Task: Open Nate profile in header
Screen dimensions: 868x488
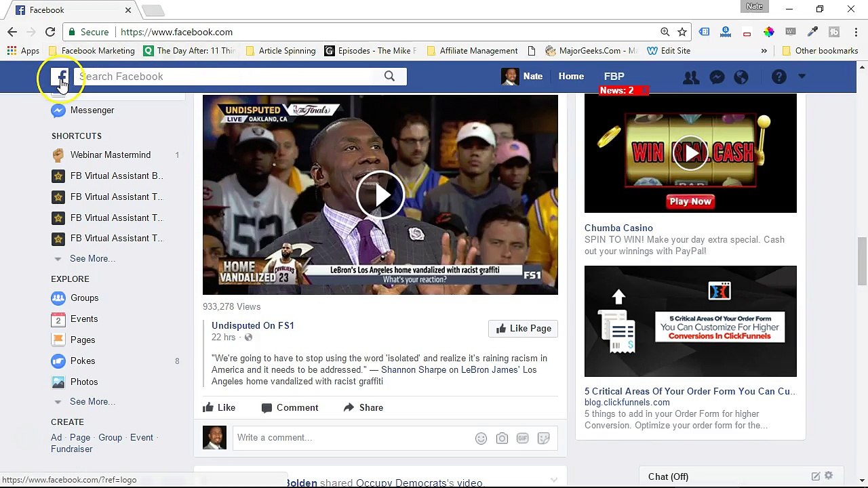Action: click(522, 77)
